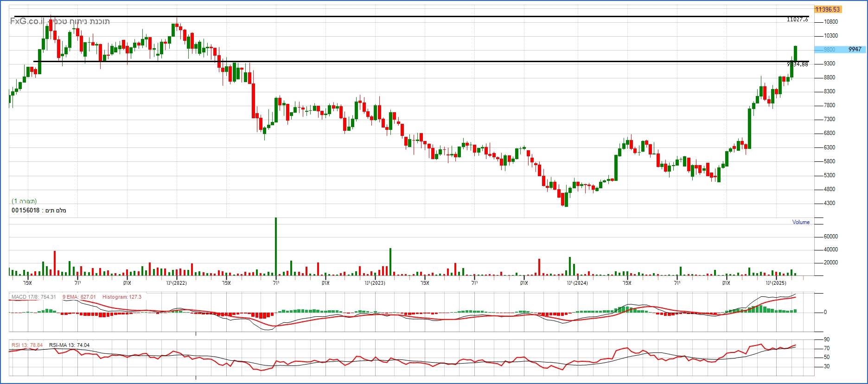Screen dimensions: 868x384
Task: Click the 11027.6 resistance line label
Action: tap(797, 19)
